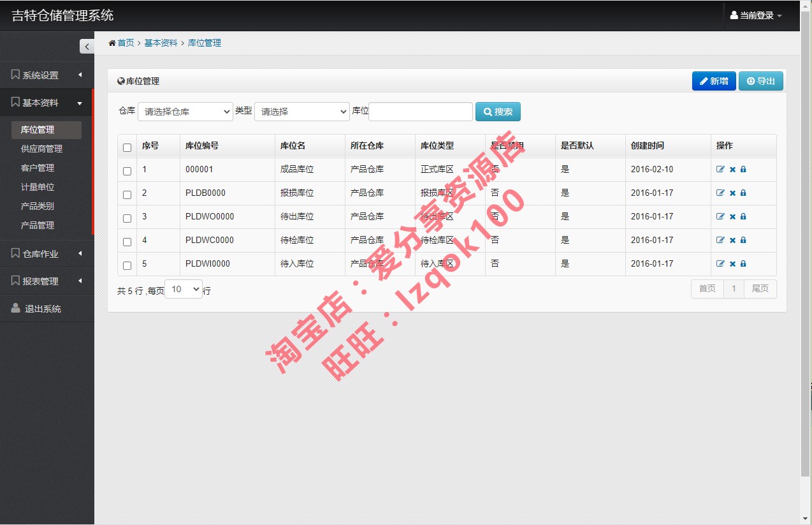Open 产品类别 in the sidebar
812x525 pixels.
coord(38,206)
